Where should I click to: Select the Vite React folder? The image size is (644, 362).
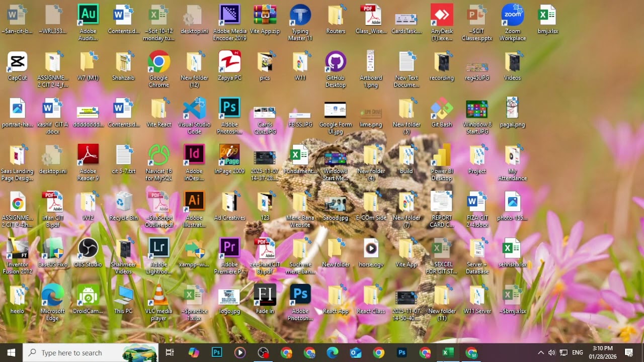[x=159, y=113]
